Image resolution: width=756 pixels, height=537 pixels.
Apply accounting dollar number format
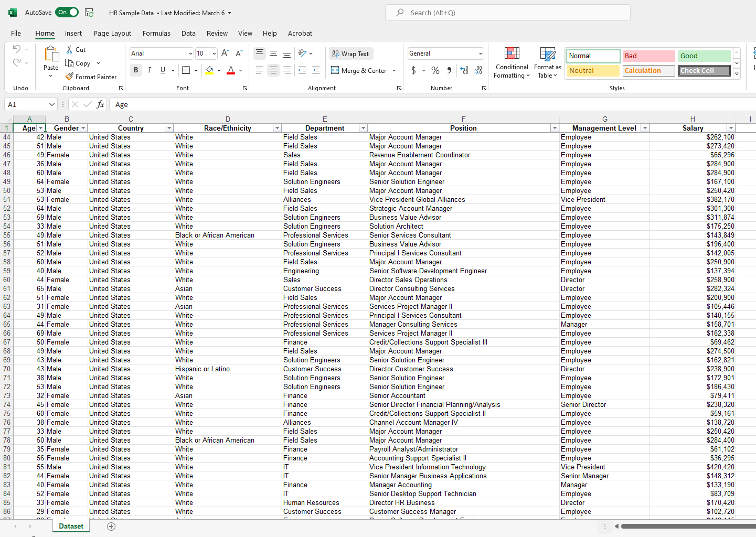point(413,70)
